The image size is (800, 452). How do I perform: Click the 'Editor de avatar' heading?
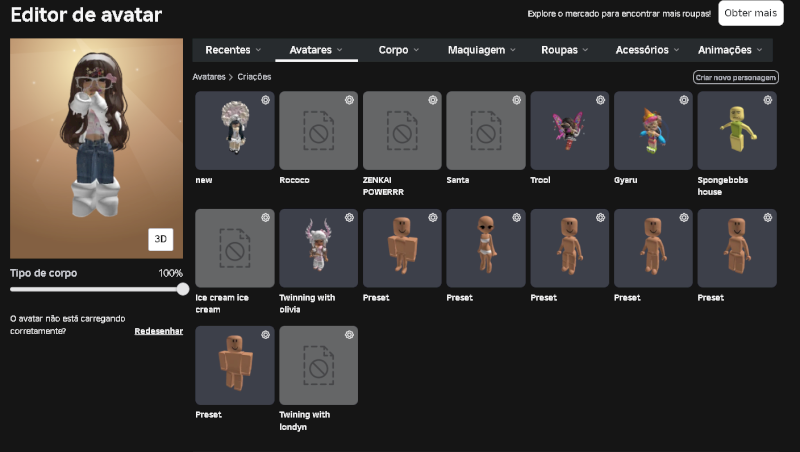click(86, 15)
